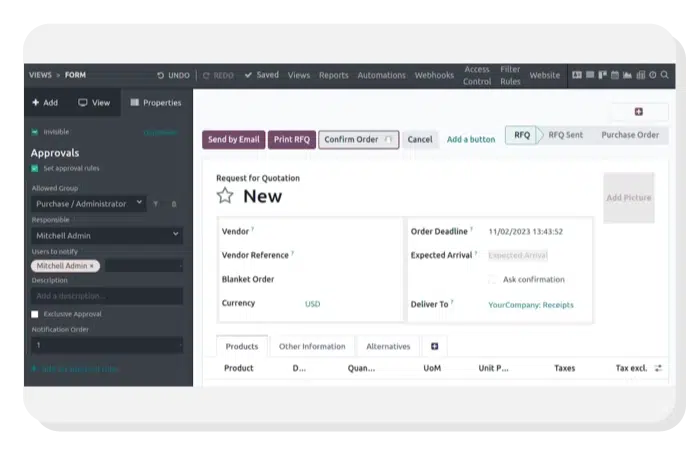The height and width of the screenshot is (450, 700).
Task: Click the Notification Order input field
Action: (107, 345)
